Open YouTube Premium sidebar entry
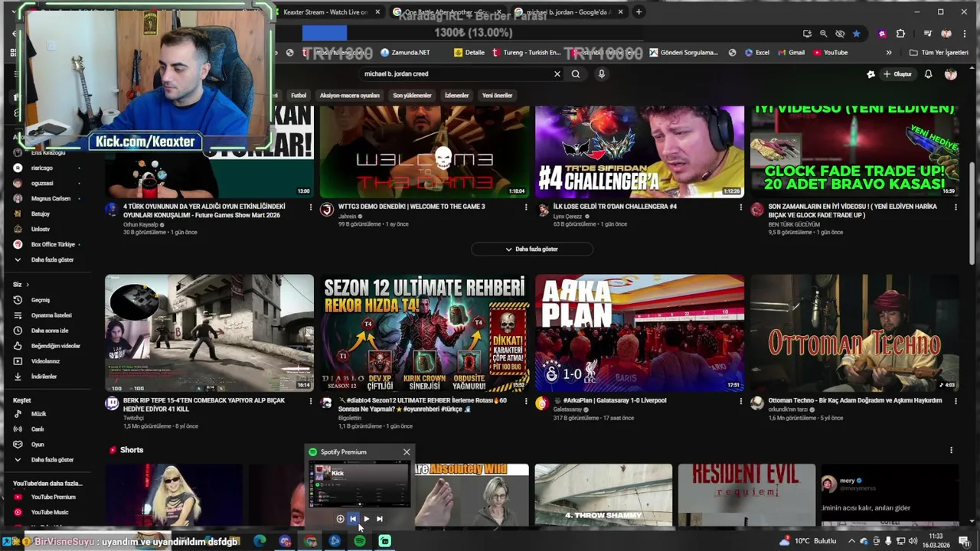The width and height of the screenshot is (980, 551). (53, 497)
